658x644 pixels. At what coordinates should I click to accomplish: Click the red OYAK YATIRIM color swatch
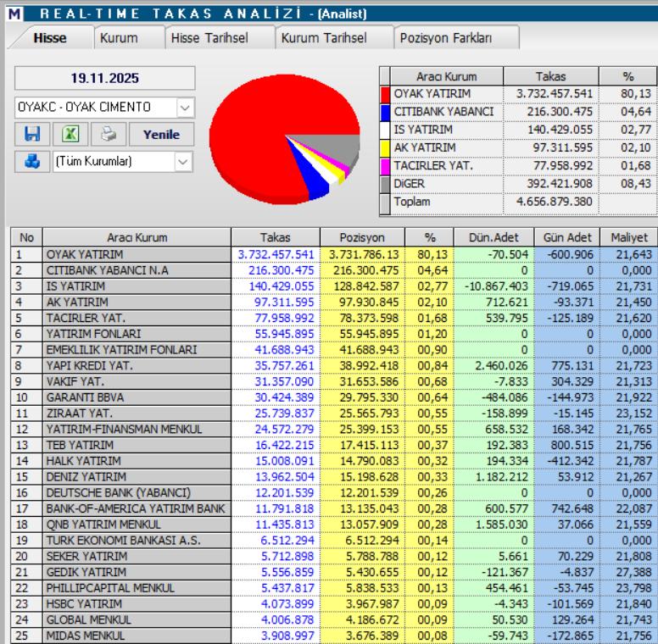[385, 94]
